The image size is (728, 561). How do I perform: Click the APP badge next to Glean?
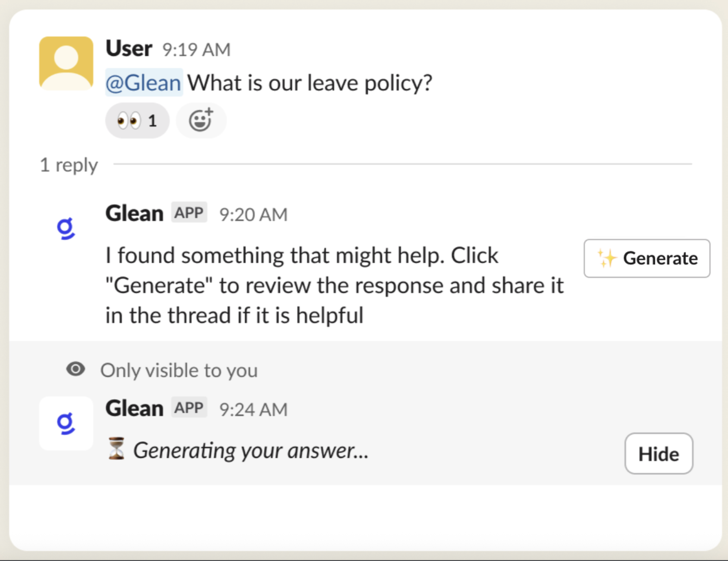[189, 213]
